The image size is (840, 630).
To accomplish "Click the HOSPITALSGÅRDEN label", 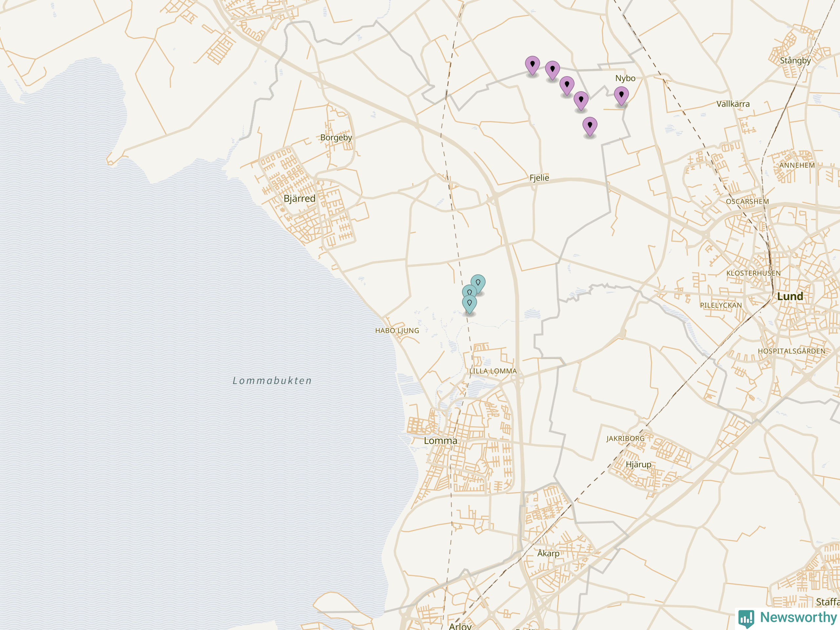I will point(792,351).
